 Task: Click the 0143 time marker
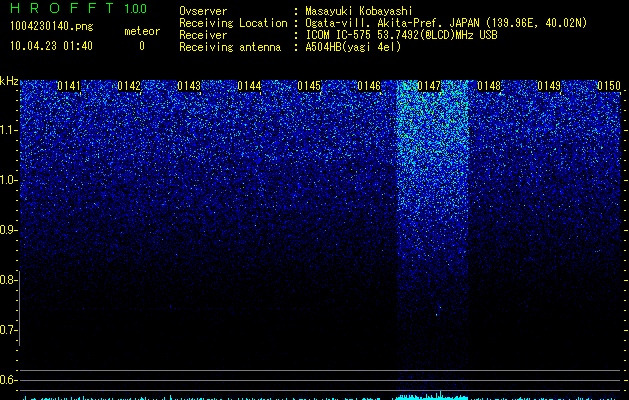pyautogui.click(x=189, y=86)
